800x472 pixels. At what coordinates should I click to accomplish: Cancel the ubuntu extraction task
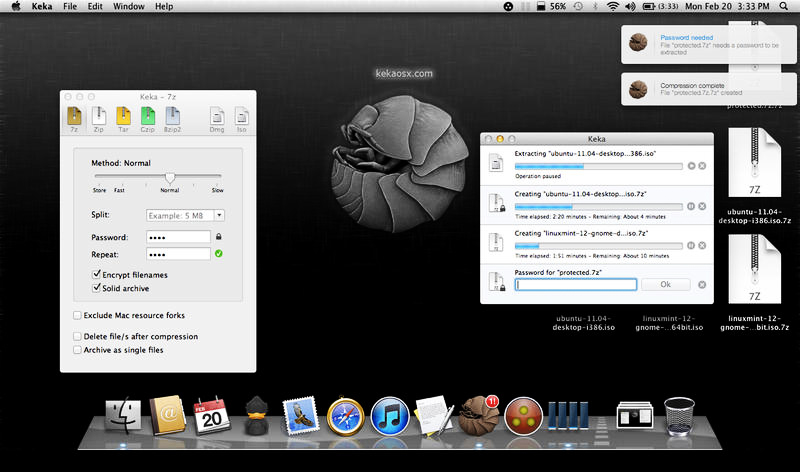coord(702,166)
